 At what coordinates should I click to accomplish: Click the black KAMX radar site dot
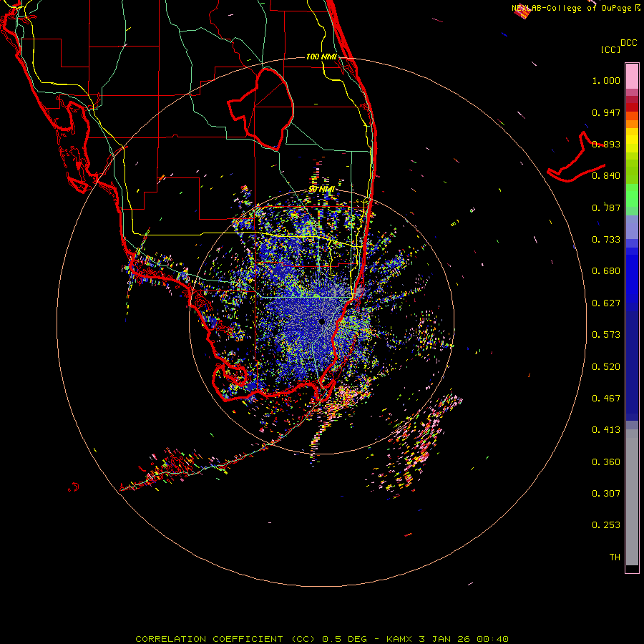tap(321, 321)
